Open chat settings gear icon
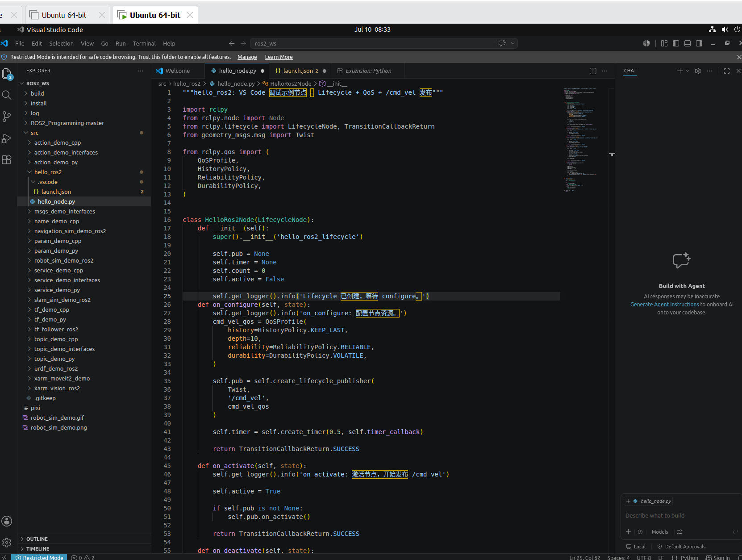Image resolution: width=742 pixels, height=560 pixels. (698, 71)
